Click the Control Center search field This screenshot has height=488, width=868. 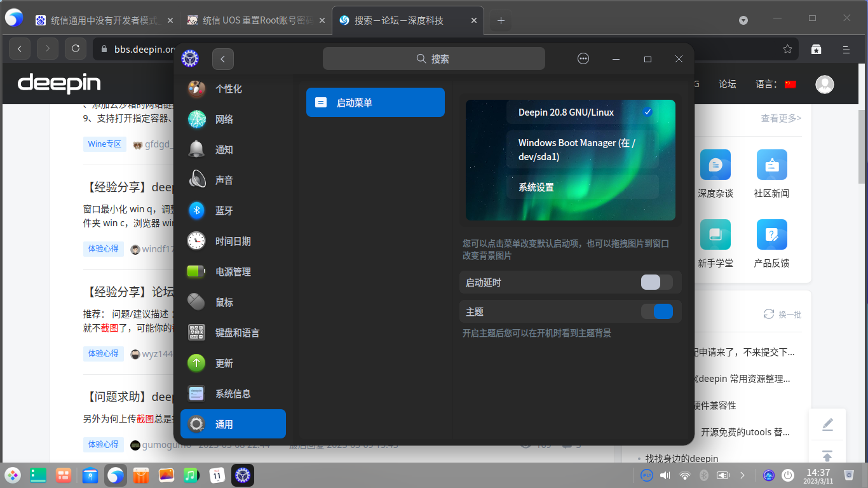pos(433,58)
